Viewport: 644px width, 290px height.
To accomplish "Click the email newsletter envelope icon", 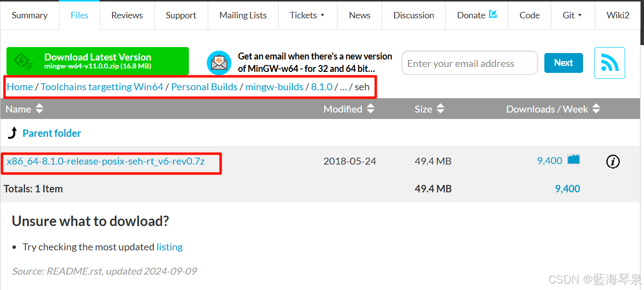I will pyautogui.click(x=219, y=63).
